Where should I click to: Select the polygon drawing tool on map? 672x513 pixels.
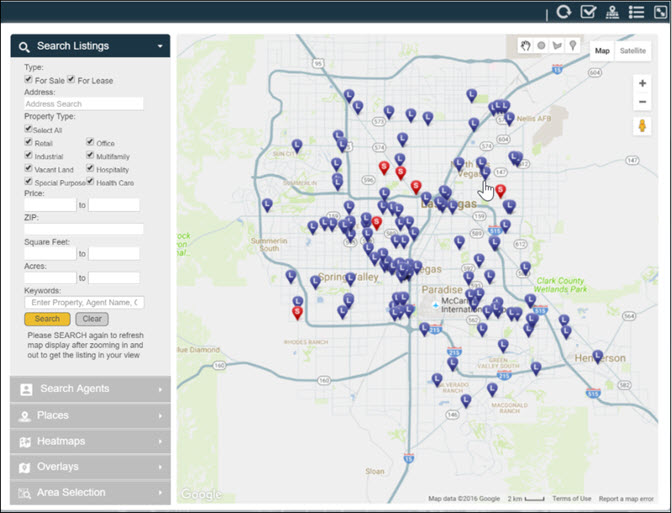(557, 46)
